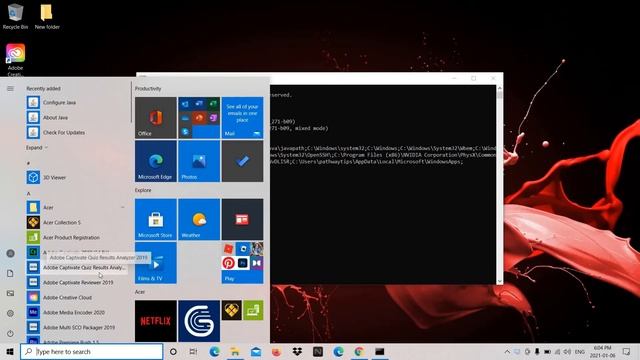This screenshot has height=360, width=640.
Task: Switch to Chrome on the taskbar
Action: [x=359, y=351]
